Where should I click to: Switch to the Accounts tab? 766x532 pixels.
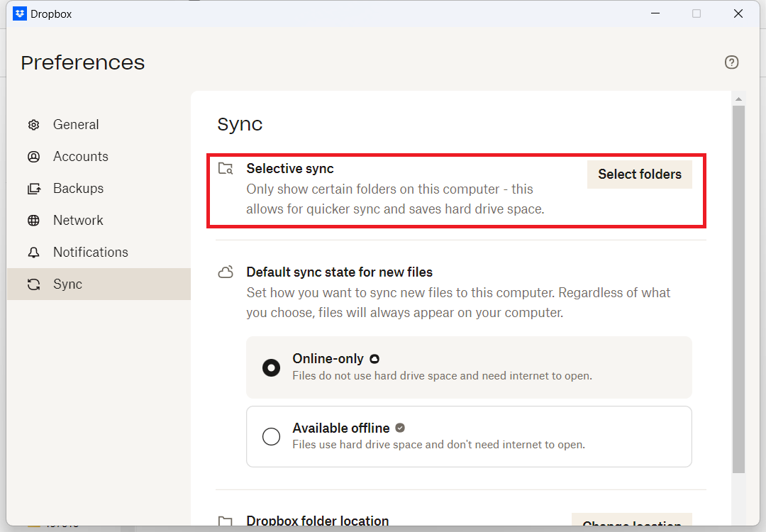tap(99, 156)
